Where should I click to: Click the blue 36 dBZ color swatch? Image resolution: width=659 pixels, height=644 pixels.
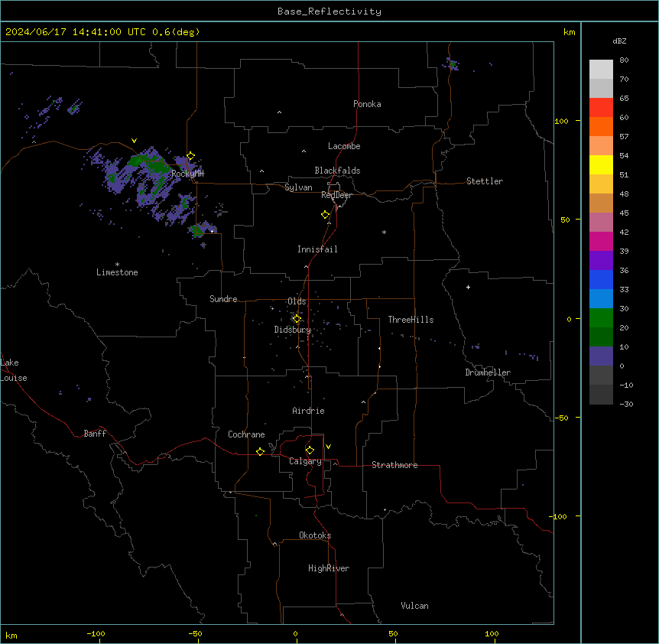pyautogui.click(x=601, y=279)
